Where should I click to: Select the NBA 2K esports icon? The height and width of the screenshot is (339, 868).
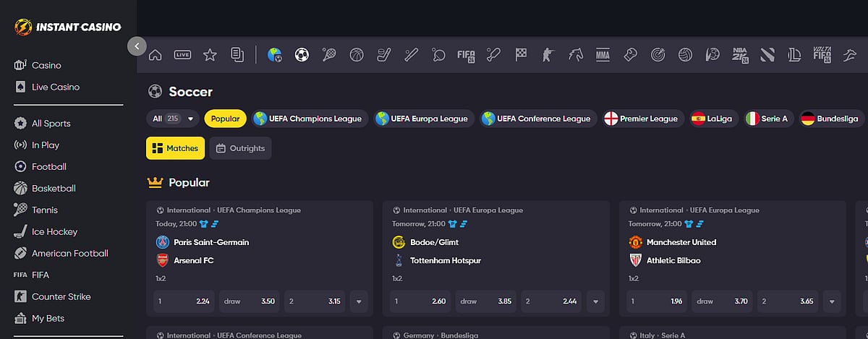pos(740,54)
